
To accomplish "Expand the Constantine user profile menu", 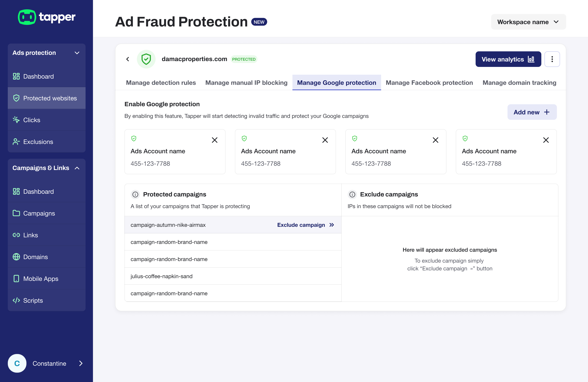I will (80, 363).
